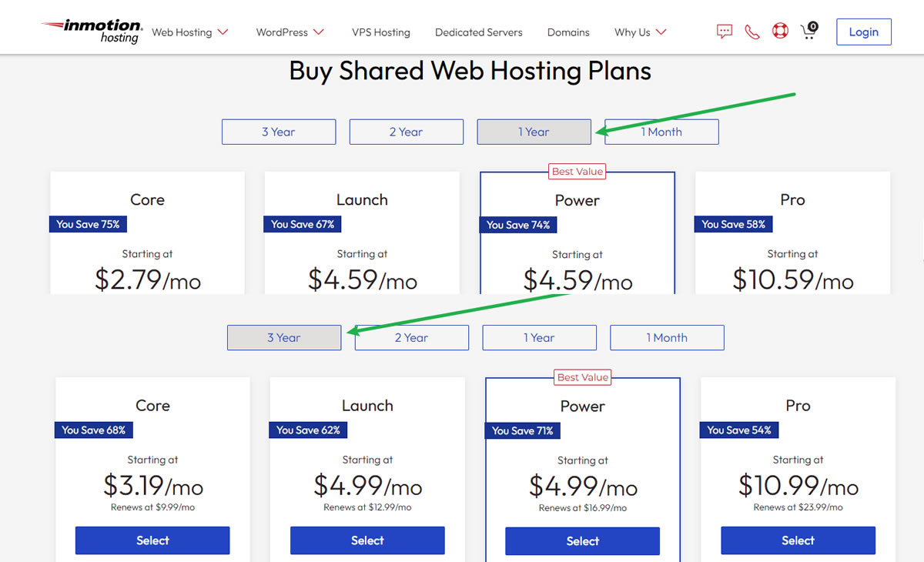Open the VPS Hosting menu item
The image size is (924, 562).
click(x=381, y=32)
